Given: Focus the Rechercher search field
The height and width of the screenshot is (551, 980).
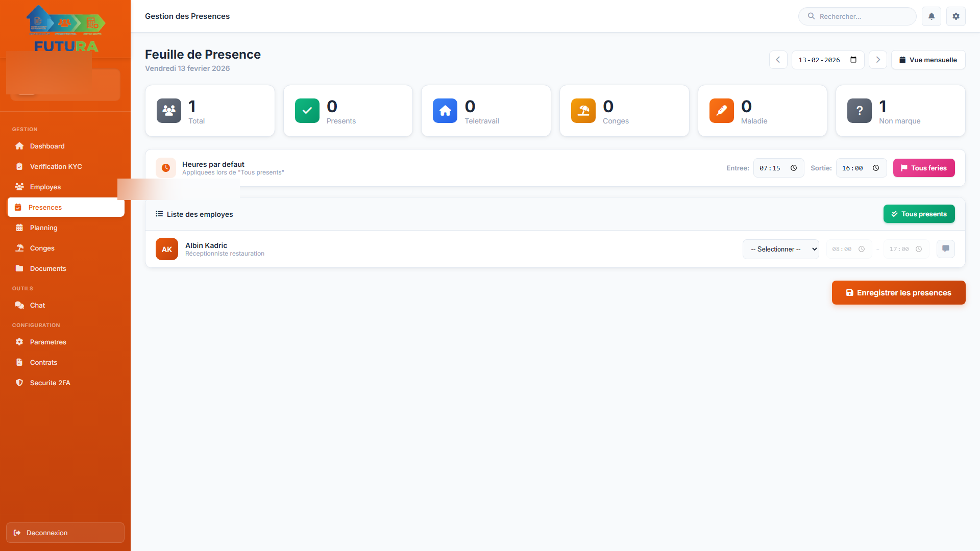Looking at the screenshot, I should (863, 16).
